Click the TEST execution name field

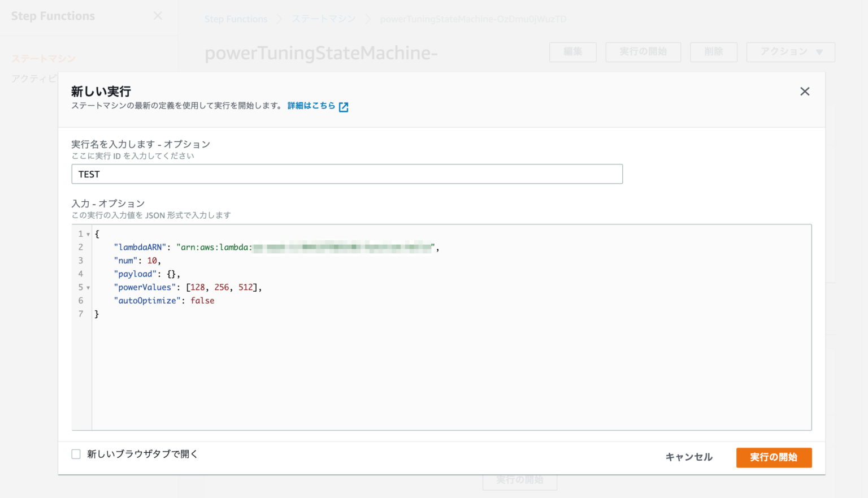coord(347,174)
